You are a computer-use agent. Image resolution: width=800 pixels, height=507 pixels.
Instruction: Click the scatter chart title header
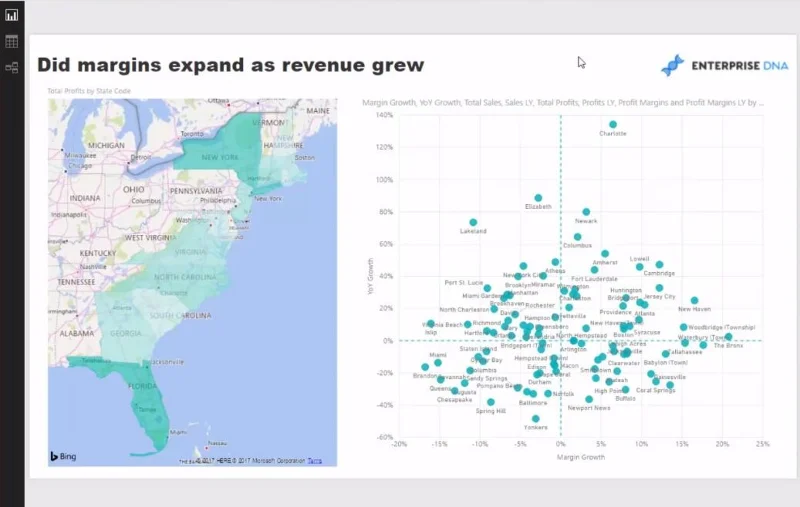point(563,103)
